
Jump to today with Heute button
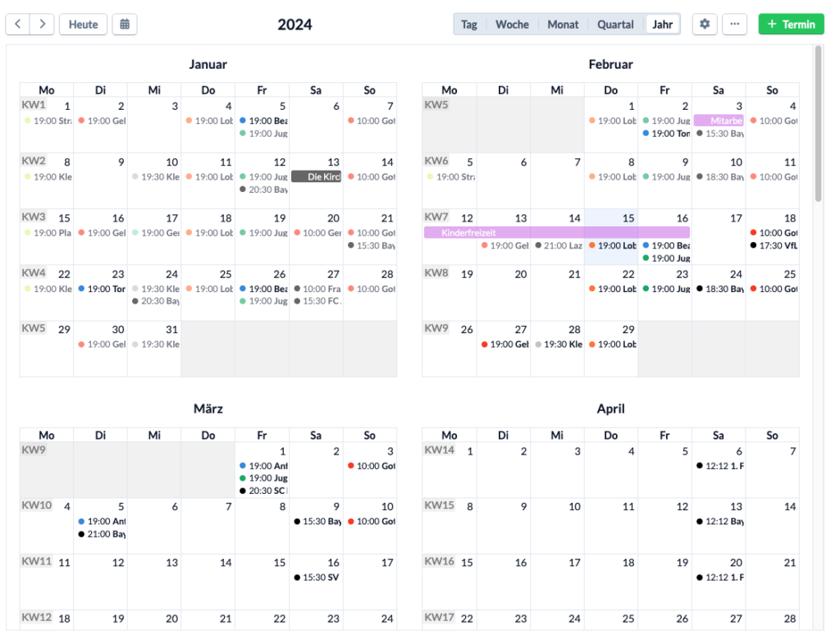(83, 24)
